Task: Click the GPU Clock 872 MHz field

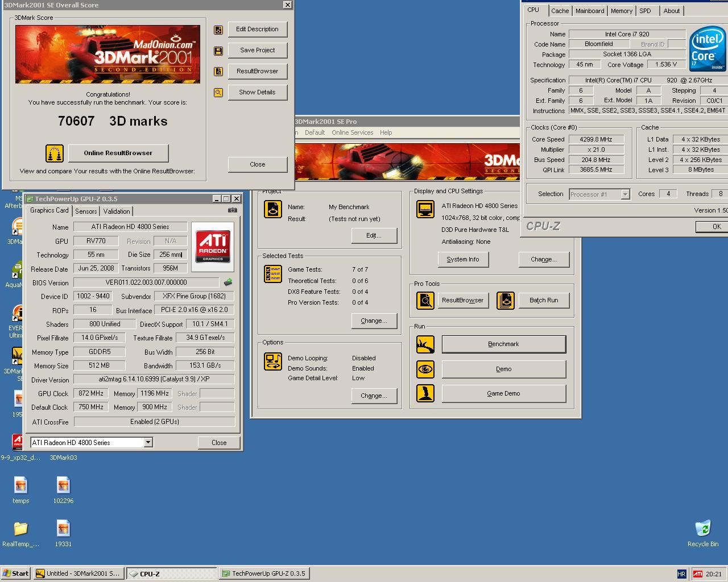Action: (90, 393)
